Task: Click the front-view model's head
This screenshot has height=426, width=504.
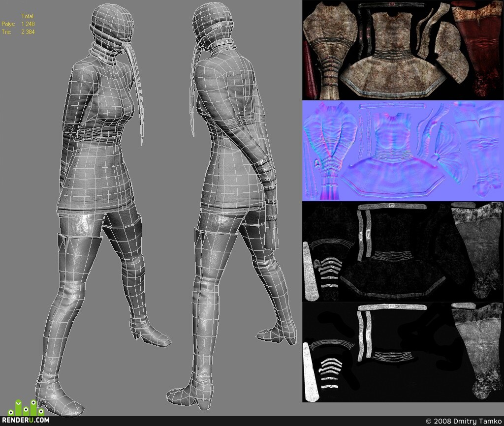Action: tap(112, 26)
